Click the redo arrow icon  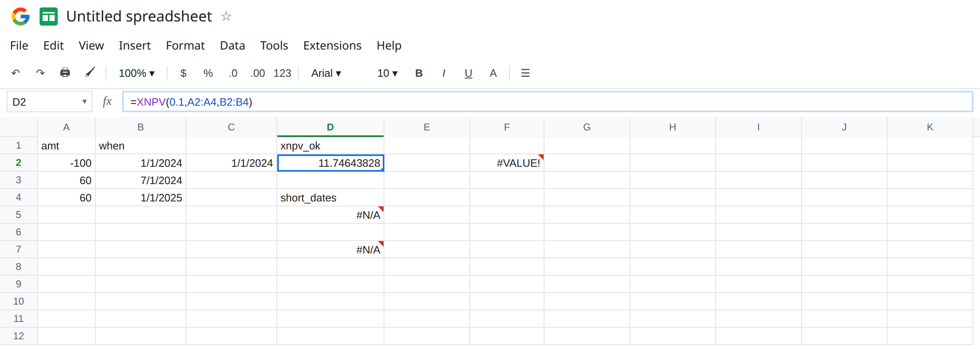(x=40, y=73)
